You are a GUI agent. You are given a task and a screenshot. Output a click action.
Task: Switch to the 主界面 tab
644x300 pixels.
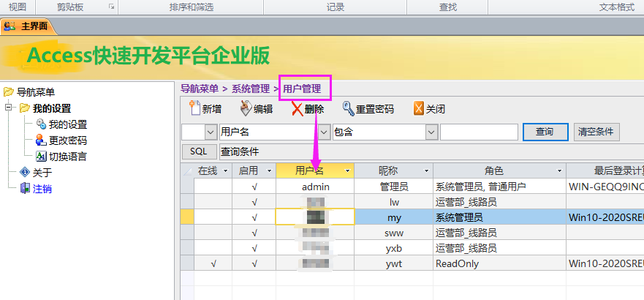pyautogui.click(x=27, y=27)
